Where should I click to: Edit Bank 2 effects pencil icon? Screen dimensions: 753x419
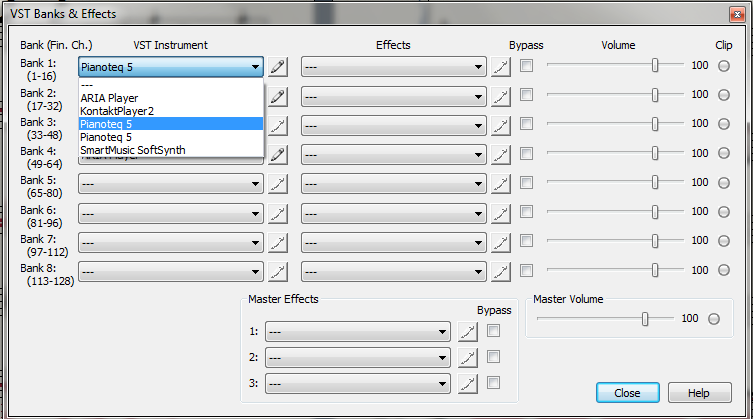click(x=500, y=97)
